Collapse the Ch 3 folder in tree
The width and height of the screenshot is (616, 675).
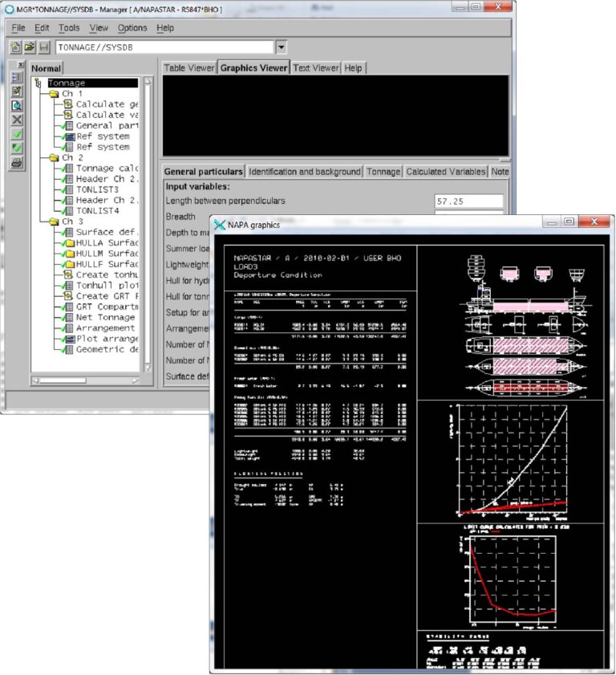pos(54,222)
